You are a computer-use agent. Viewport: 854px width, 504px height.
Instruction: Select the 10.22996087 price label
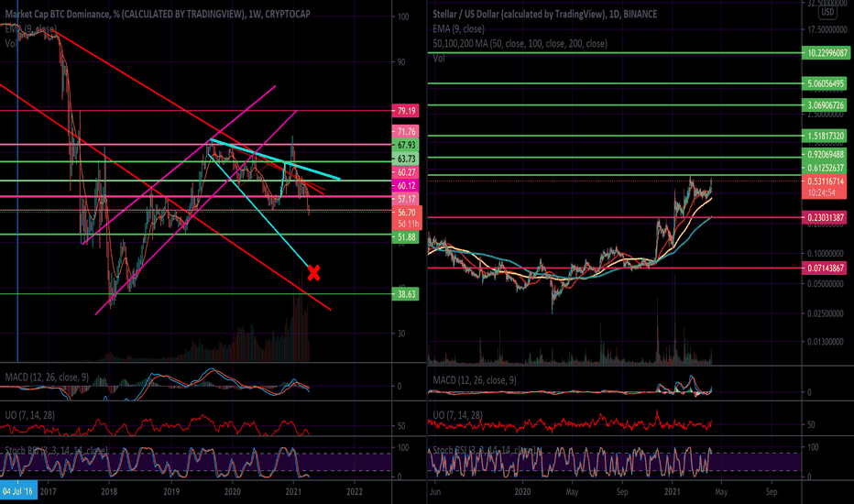(x=826, y=53)
